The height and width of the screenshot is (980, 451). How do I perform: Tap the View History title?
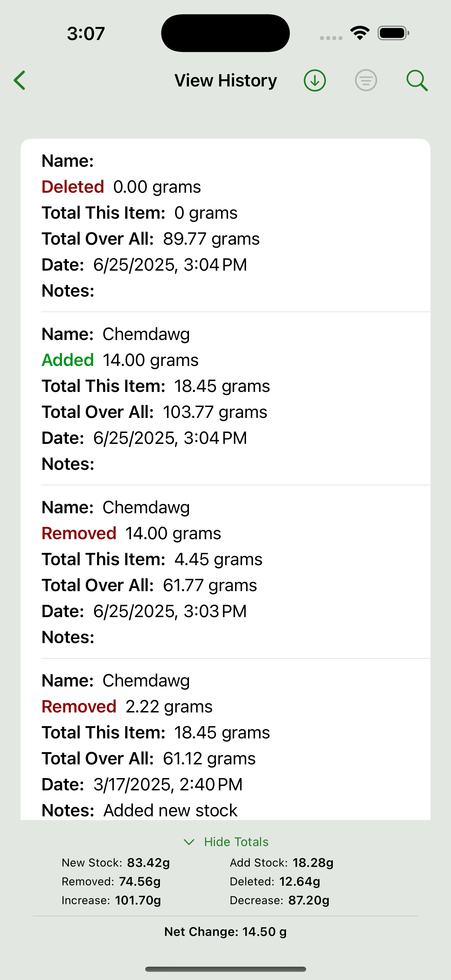[x=225, y=80]
